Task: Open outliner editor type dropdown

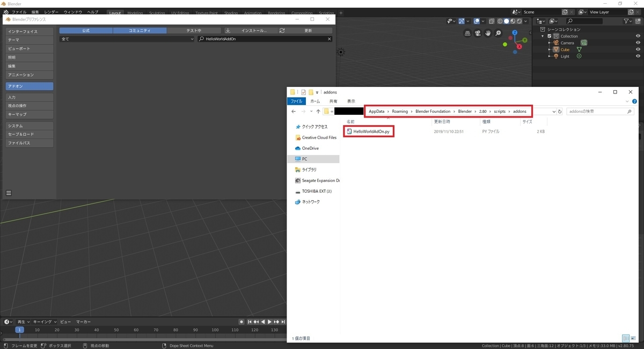Action: 540,21
